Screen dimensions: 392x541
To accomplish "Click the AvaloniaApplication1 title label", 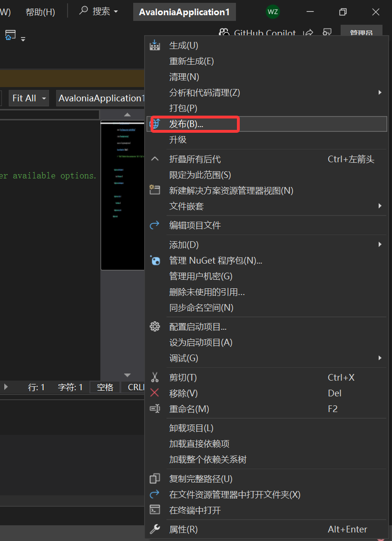I will 184,12.
